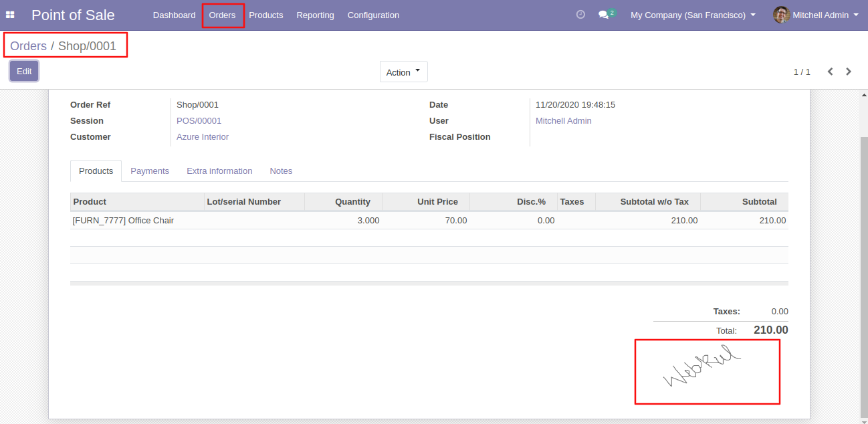The width and height of the screenshot is (868, 424).
Task: Switch to the Extra information tab
Action: [219, 171]
